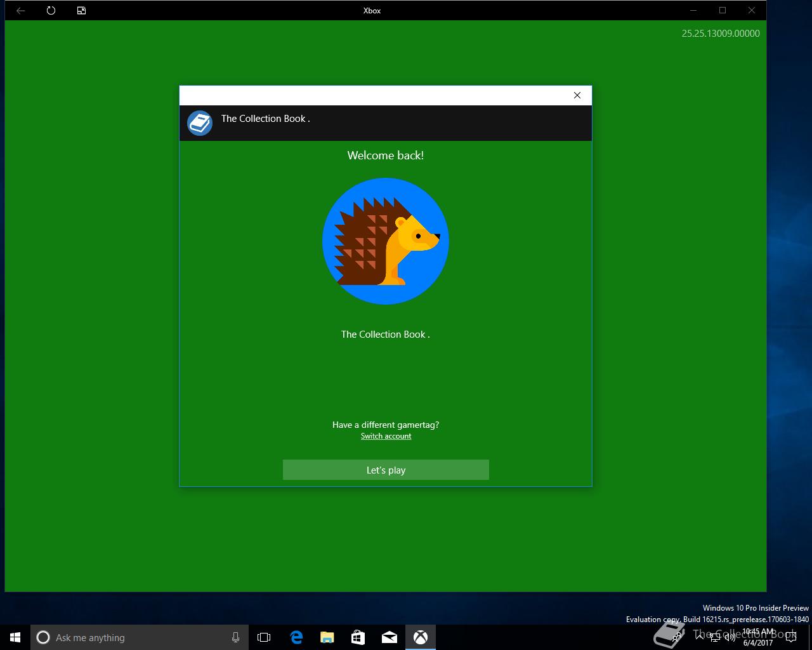The height and width of the screenshot is (650, 812).
Task: Minimize the Xbox window
Action: click(x=693, y=10)
